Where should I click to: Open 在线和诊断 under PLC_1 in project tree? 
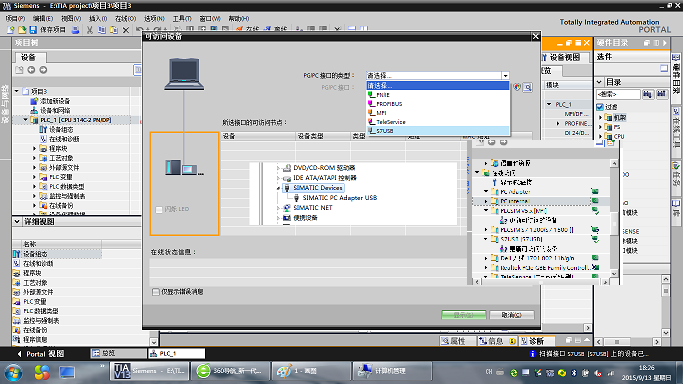click(x=64, y=139)
